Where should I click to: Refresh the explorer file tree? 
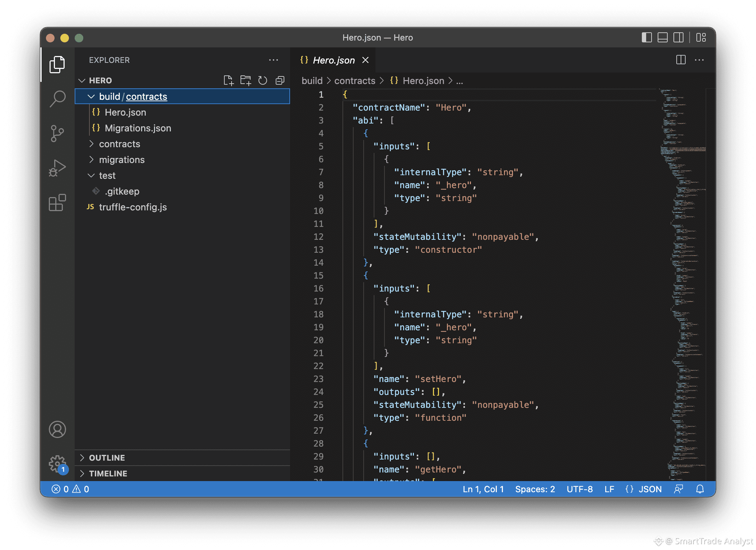[263, 80]
